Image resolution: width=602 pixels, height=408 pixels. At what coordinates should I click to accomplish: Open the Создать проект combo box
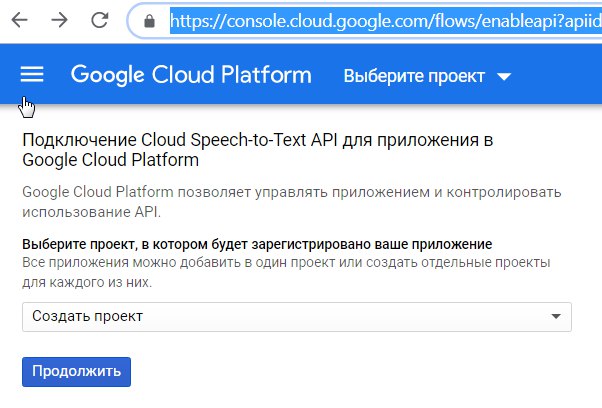297,317
